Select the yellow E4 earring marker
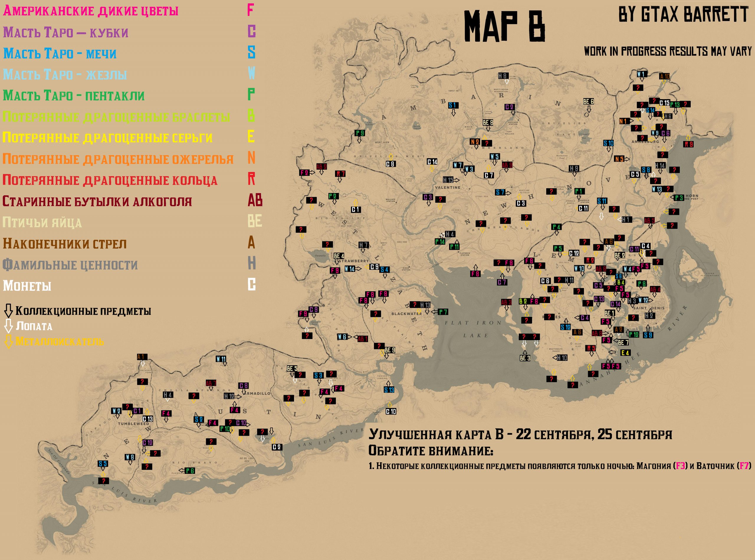 [625, 353]
